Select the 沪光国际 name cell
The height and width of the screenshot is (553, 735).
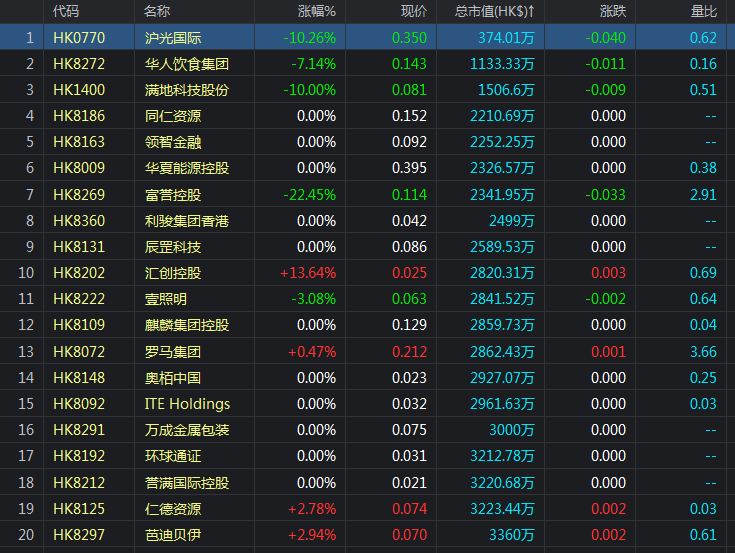click(x=173, y=37)
